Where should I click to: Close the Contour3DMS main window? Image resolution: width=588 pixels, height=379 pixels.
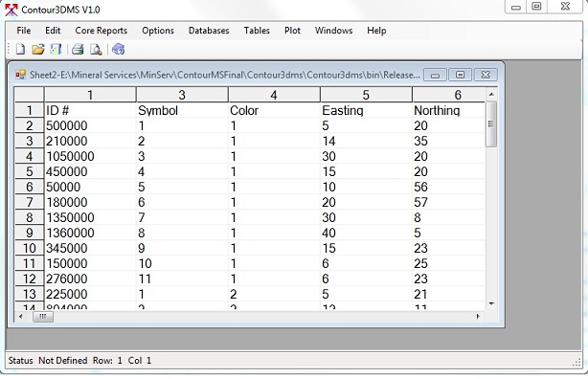(x=566, y=7)
